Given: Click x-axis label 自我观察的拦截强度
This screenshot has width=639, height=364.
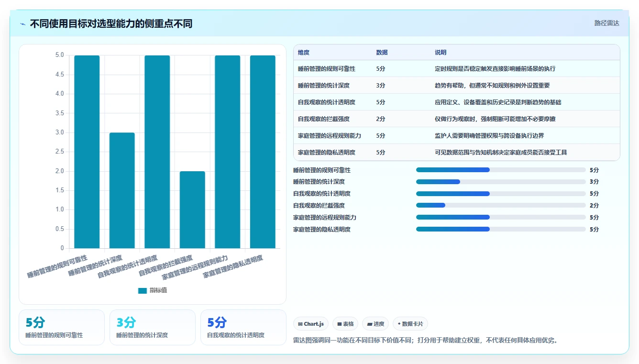Looking at the screenshot, I should tap(165, 265).
